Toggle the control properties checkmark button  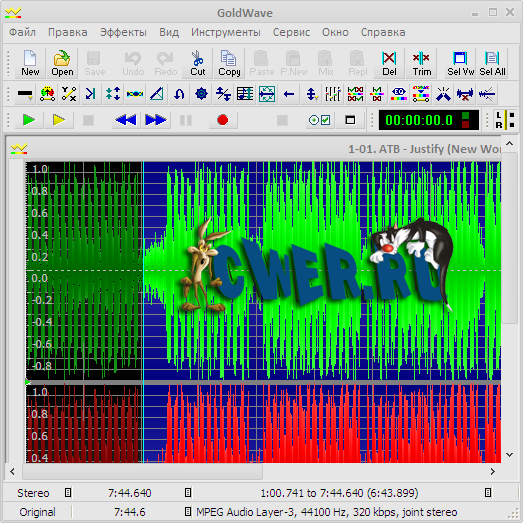point(320,120)
